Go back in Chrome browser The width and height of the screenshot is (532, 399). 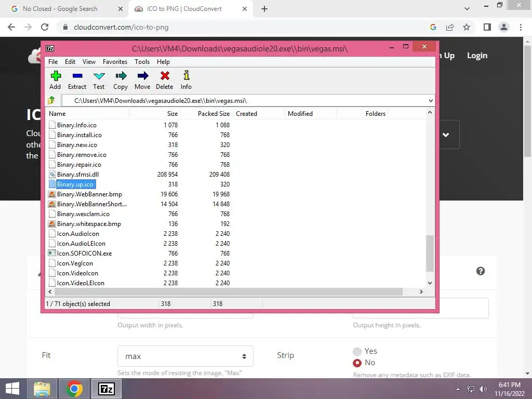pyautogui.click(x=11, y=27)
